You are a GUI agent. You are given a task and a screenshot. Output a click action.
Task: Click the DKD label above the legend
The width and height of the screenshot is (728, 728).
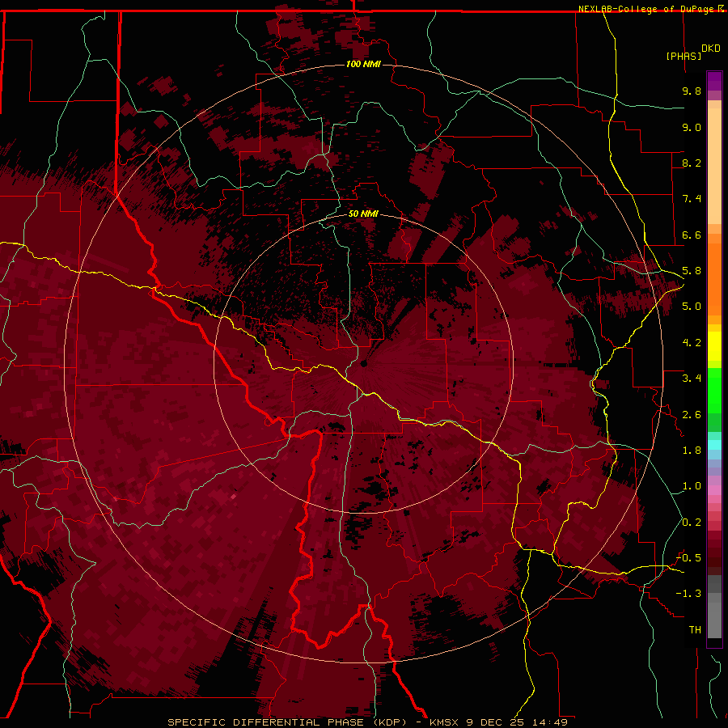pyautogui.click(x=711, y=49)
